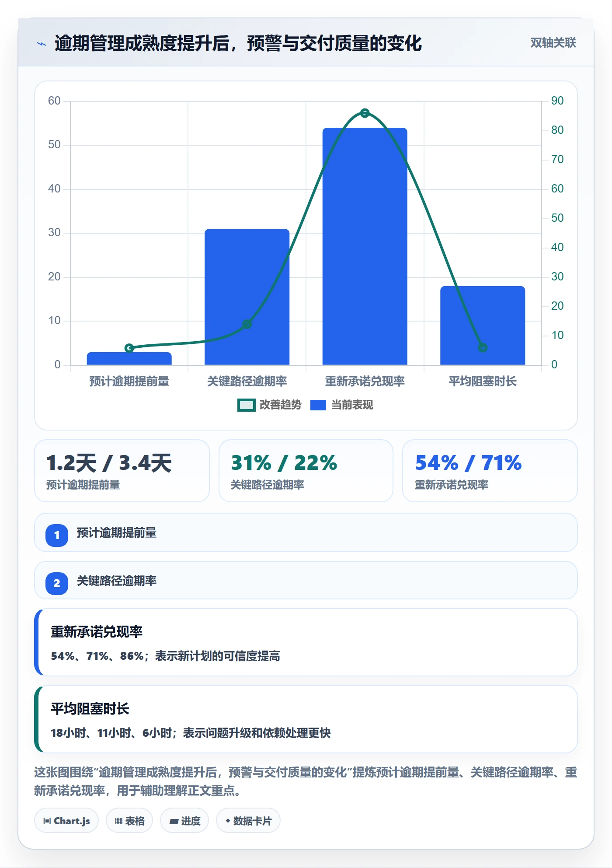Select list row text 预计逾期提前量
The height and width of the screenshot is (868, 612).
click(x=117, y=533)
